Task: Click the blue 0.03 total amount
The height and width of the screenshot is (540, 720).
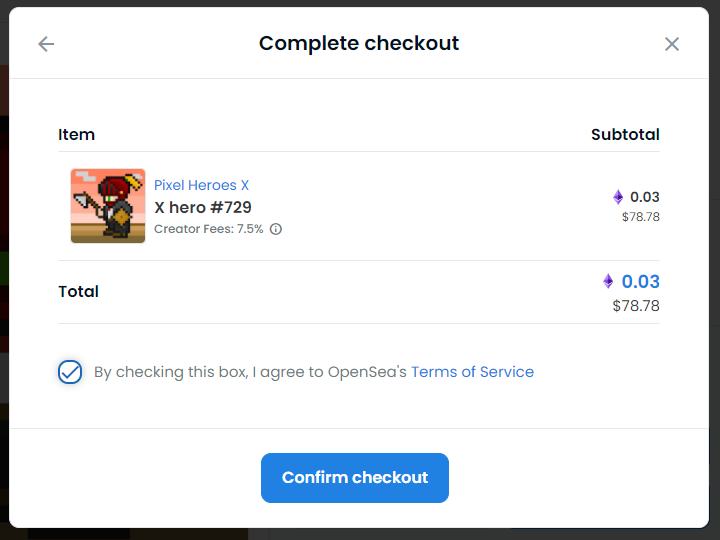Action: (x=641, y=281)
